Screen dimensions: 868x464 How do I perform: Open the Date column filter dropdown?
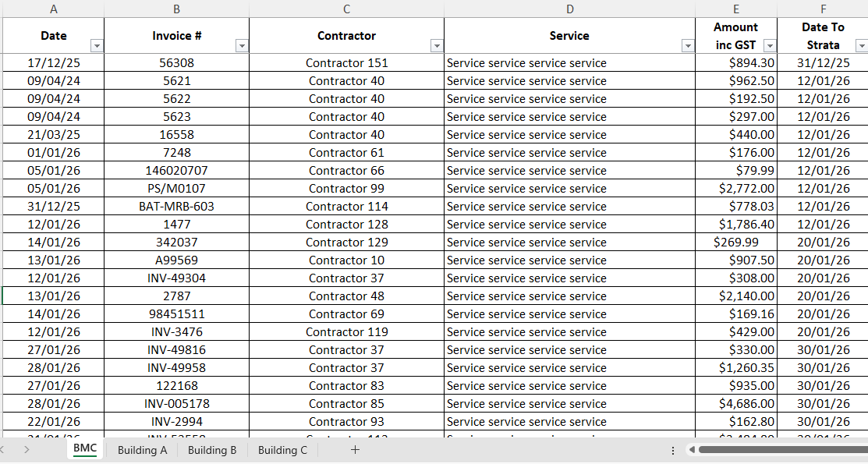coord(97,45)
